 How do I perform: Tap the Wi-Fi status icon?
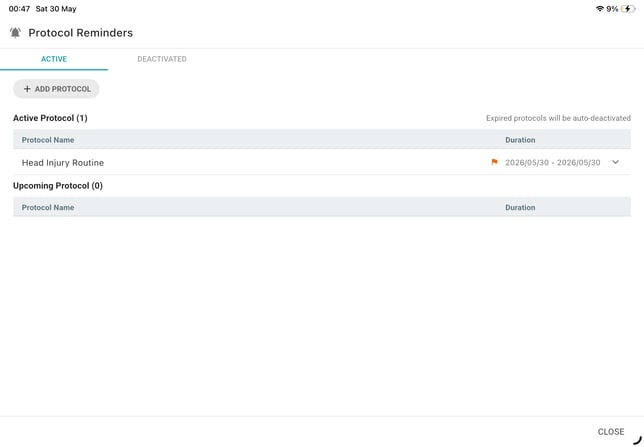(x=600, y=9)
